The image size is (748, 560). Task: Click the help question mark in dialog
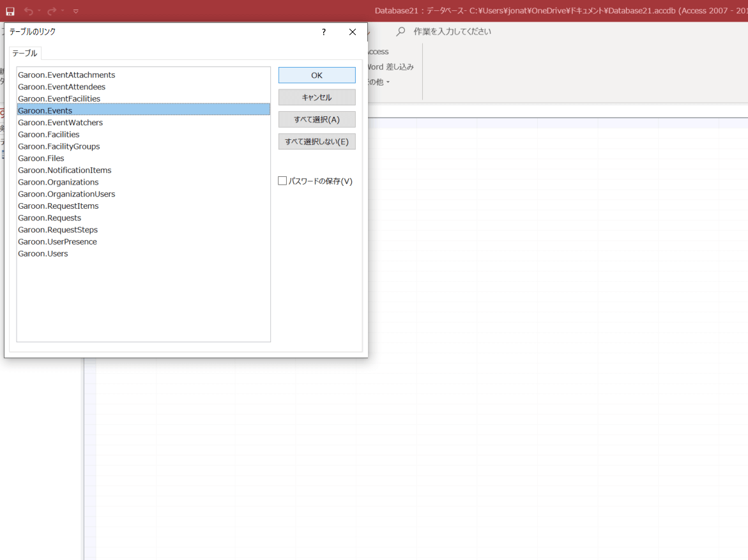(324, 32)
